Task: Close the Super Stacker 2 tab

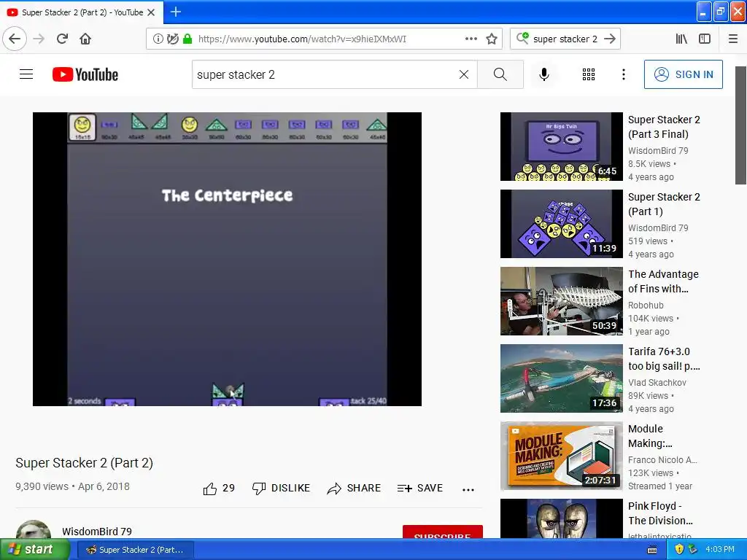Action: [151, 12]
